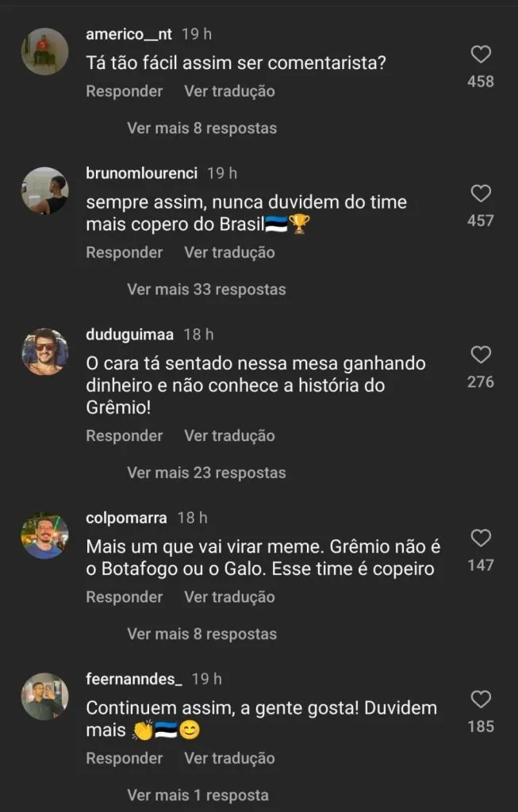Image resolution: width=518 pixels, height=812 pixels.
Task: Open colpomarra's username
Action: [125, 517]
